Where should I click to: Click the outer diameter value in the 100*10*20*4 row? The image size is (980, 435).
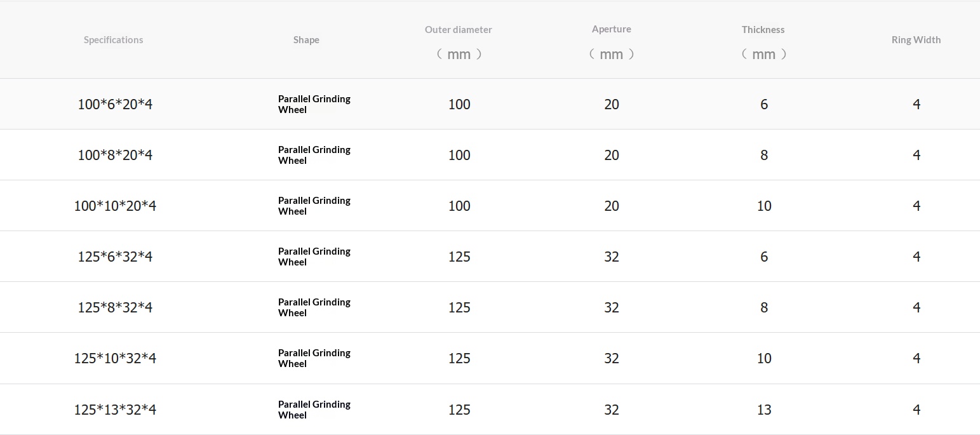point(459,206)
